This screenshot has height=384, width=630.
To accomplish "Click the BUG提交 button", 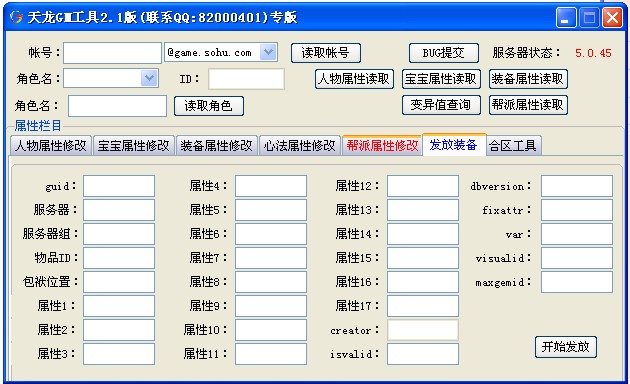I will point(444,53).
